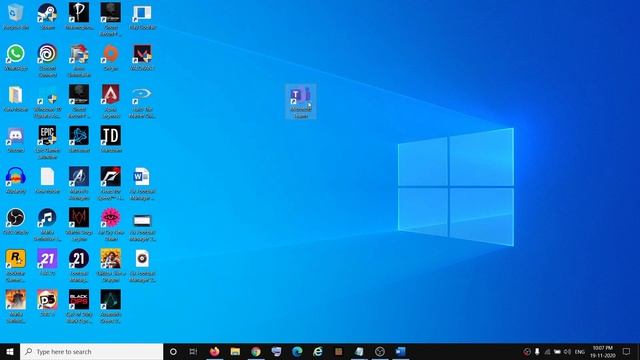Open Cortana from the taskbar circle

coord(173,351)
